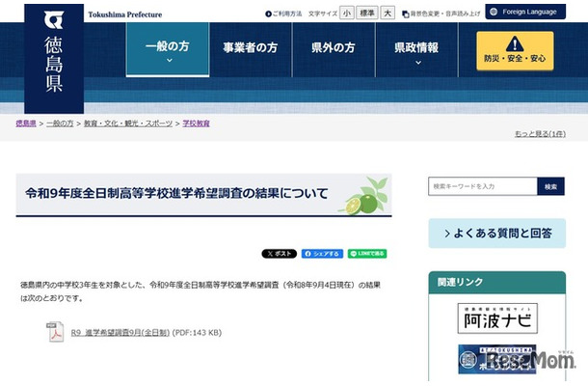Open the Foreign Language selector
Screen dimensions: 588x386
pos(525,12)
